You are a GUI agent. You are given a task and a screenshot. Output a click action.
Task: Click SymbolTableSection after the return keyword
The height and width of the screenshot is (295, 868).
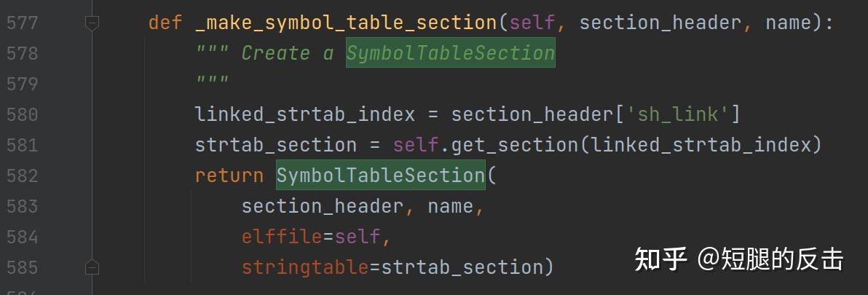380,176
